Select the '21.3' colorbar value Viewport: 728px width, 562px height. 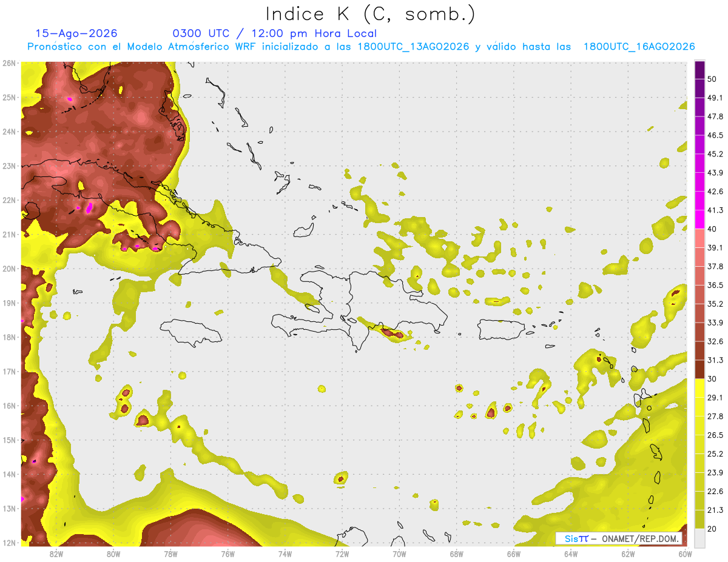click(715, 510)
